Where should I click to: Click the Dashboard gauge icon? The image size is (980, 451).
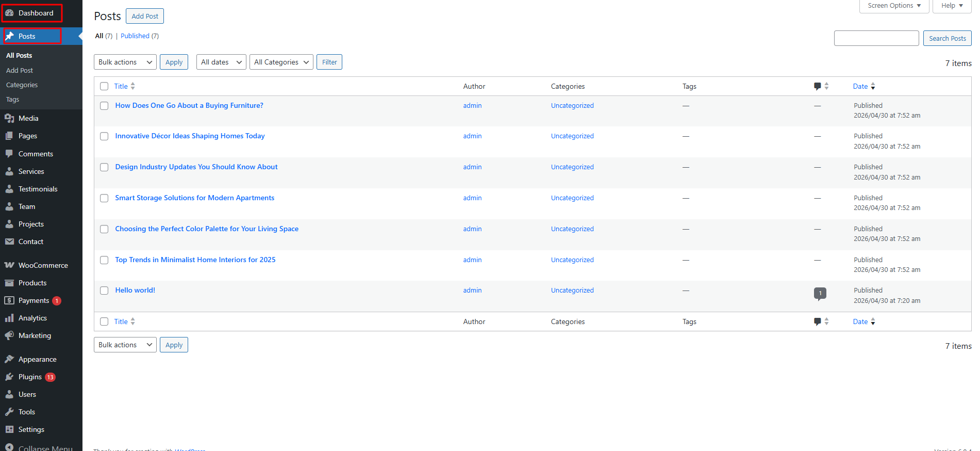(9, 13)
